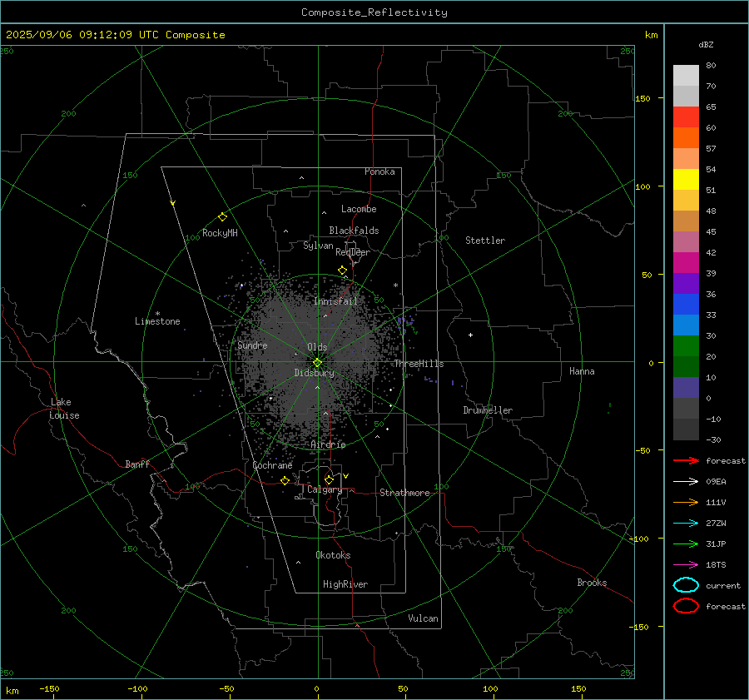Click the Composite_Reflectivity title text
This screenshot has width=749, height=700.
coord(374,12)
